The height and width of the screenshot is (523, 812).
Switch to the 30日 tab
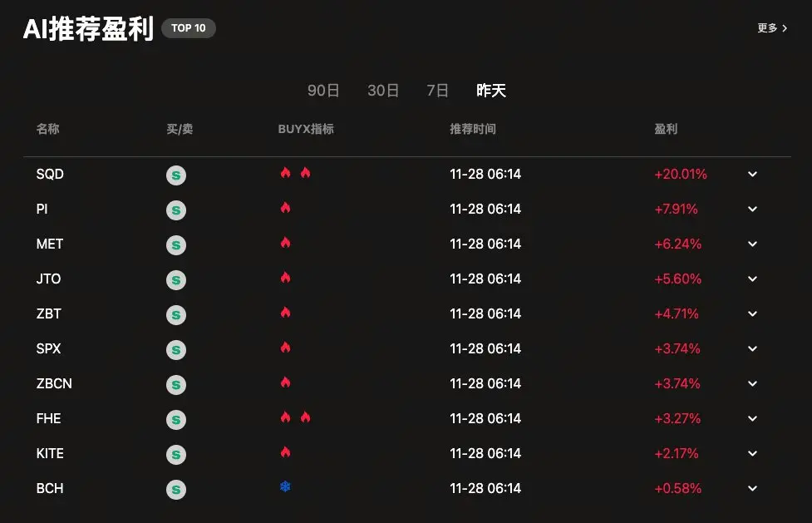pos(383,91)
